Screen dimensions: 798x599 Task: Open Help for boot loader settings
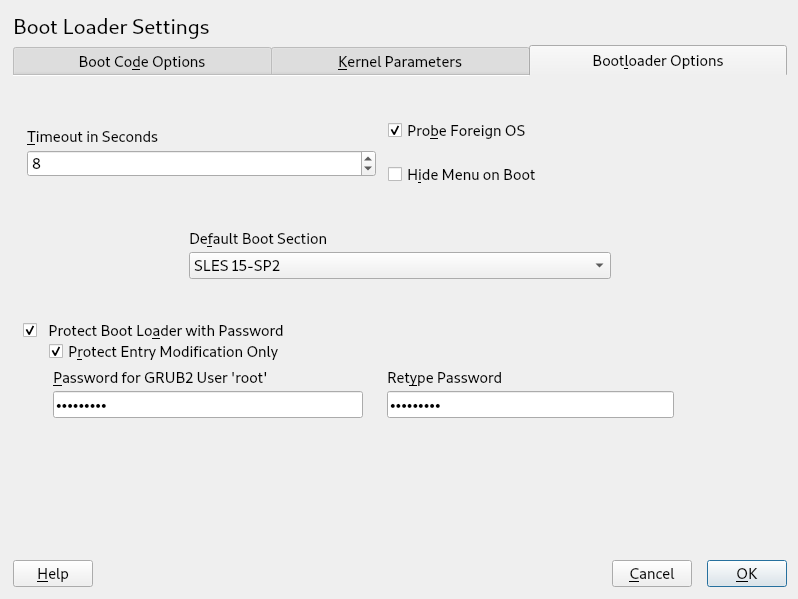(53, 574)
